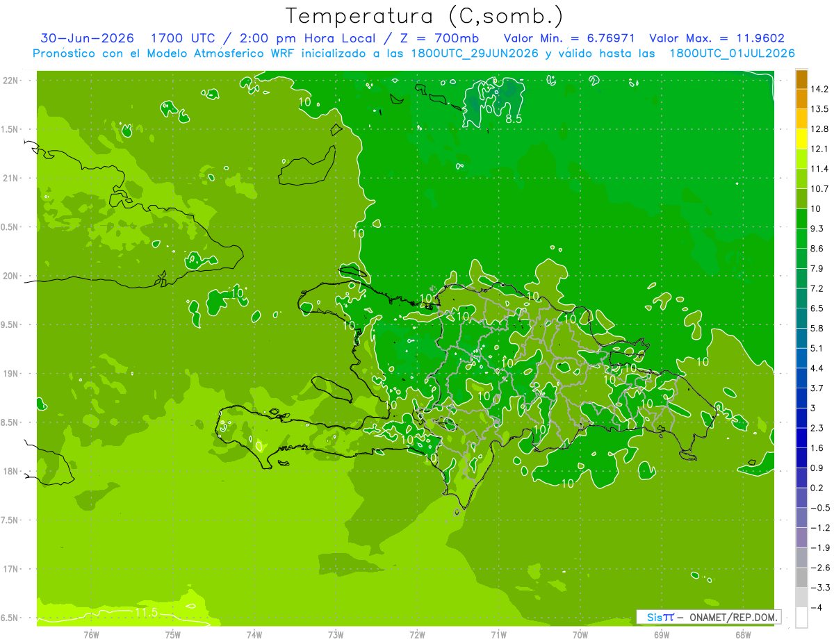The width and height of the screenshot is (834, 644).
Task: Select the '69W' longitude axis label
Action: click(662, 635)
